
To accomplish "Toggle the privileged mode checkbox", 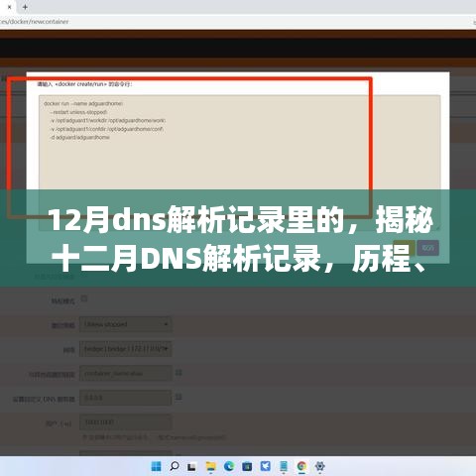I will [x=84, y=298].
